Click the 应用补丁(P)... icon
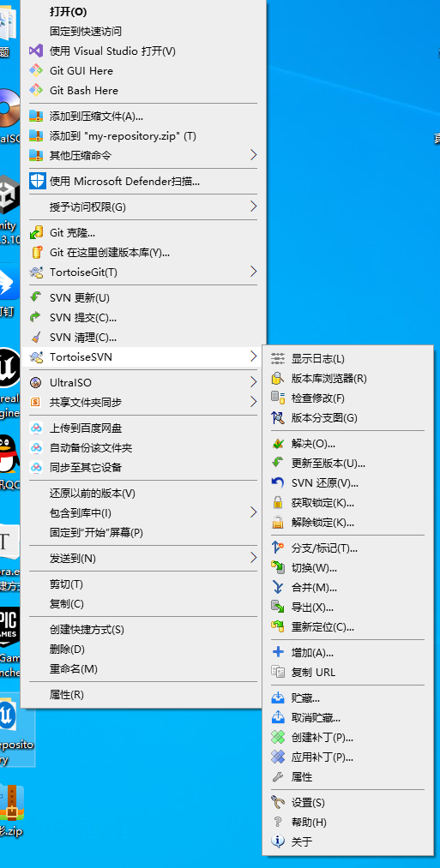 pyautogui.click(x=277, y=757)
